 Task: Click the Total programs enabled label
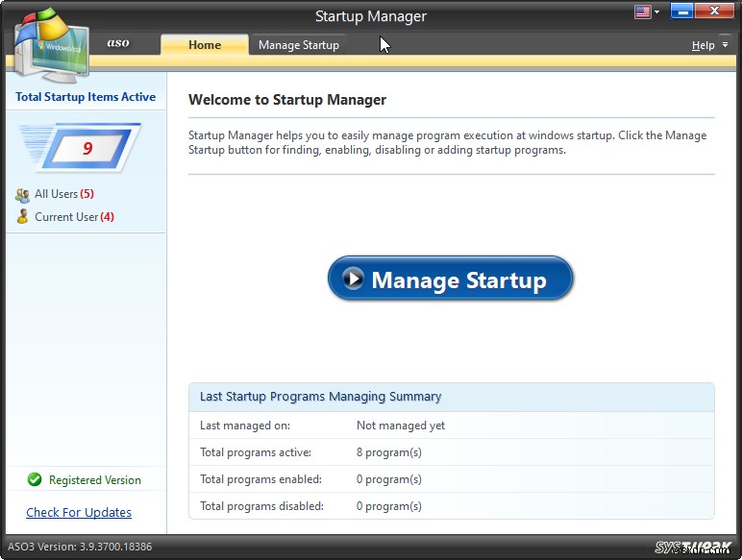pyautogui.click(x=260, y=479)
